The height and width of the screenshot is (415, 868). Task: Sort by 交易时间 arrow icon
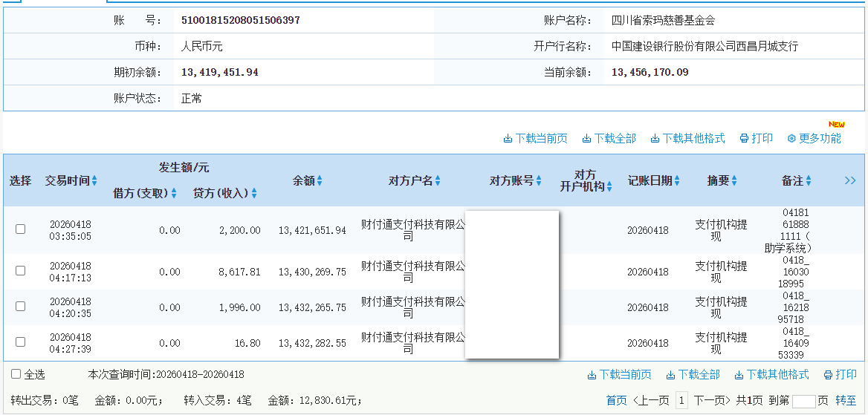tap(94, 180)
